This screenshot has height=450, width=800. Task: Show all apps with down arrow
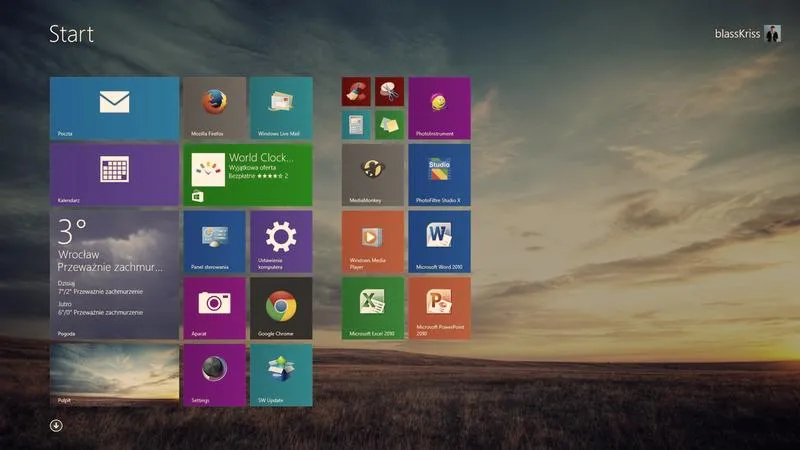(56, 426)
